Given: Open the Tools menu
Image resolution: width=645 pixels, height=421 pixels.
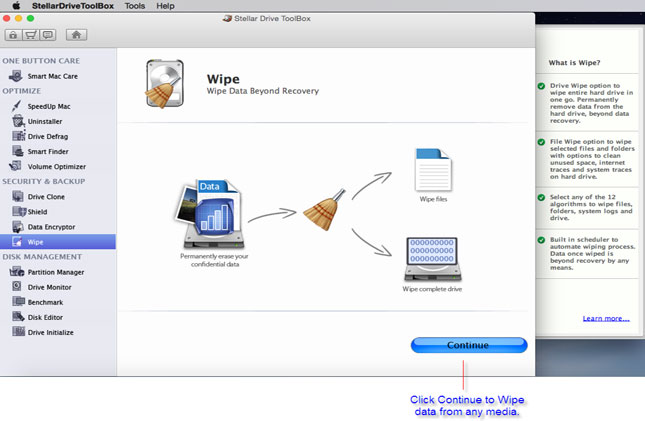Looking at the screenshot, I should pyautogui.click(x=135, y=6).
